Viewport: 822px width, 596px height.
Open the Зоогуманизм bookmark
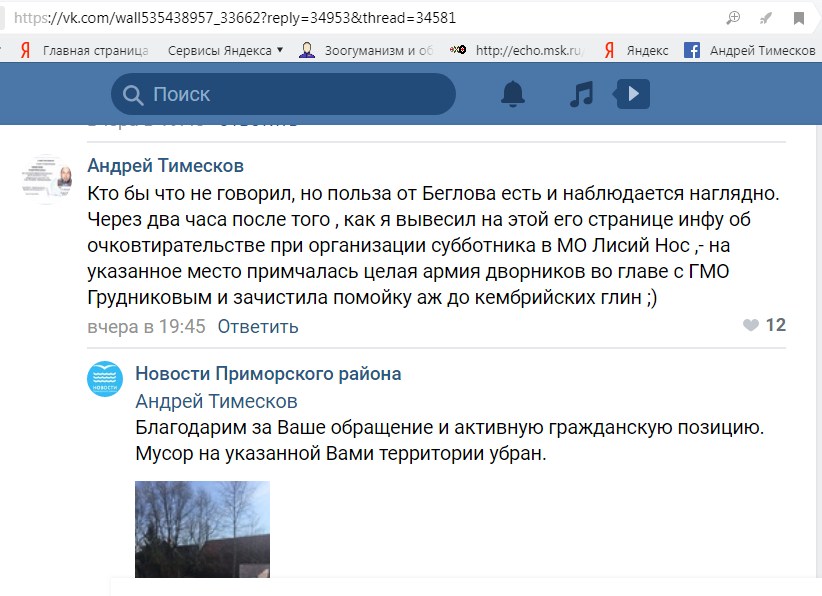click(x=380, y=50)
